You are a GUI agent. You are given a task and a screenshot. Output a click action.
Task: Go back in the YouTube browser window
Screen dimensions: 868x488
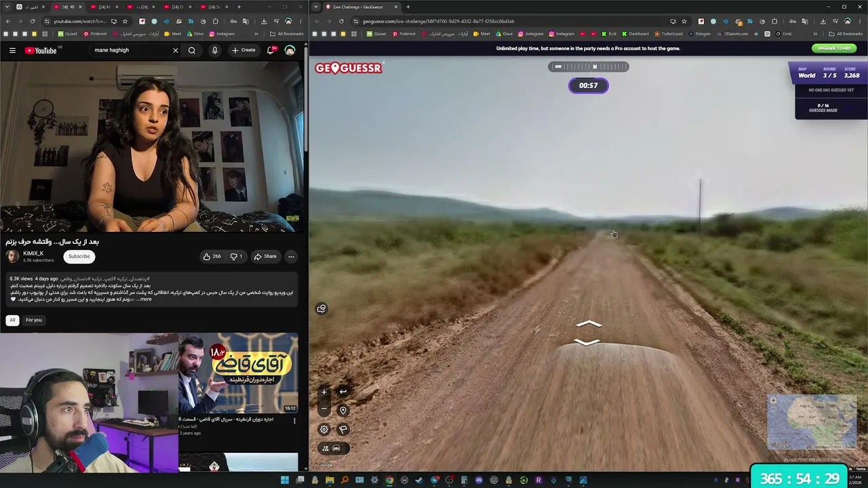[7, 21]
